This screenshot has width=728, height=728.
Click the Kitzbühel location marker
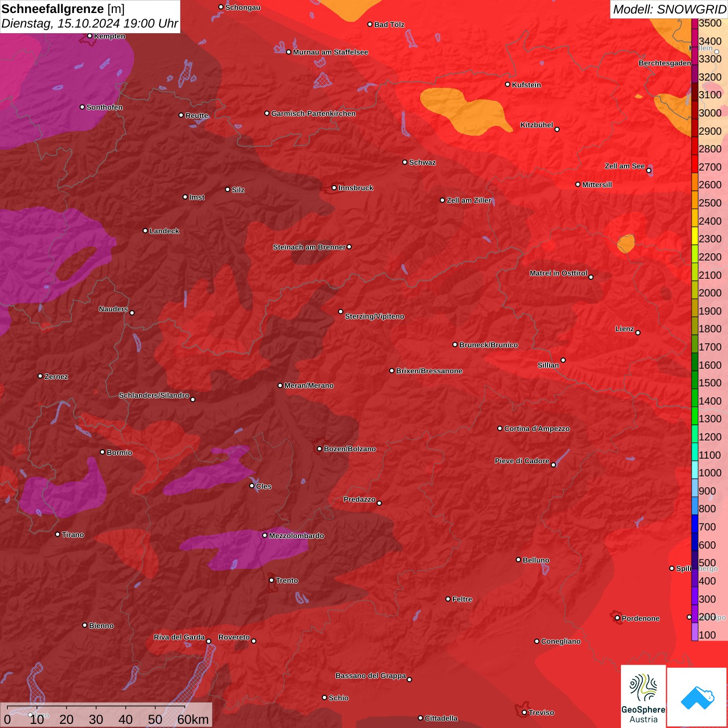[x=557, y=129]
